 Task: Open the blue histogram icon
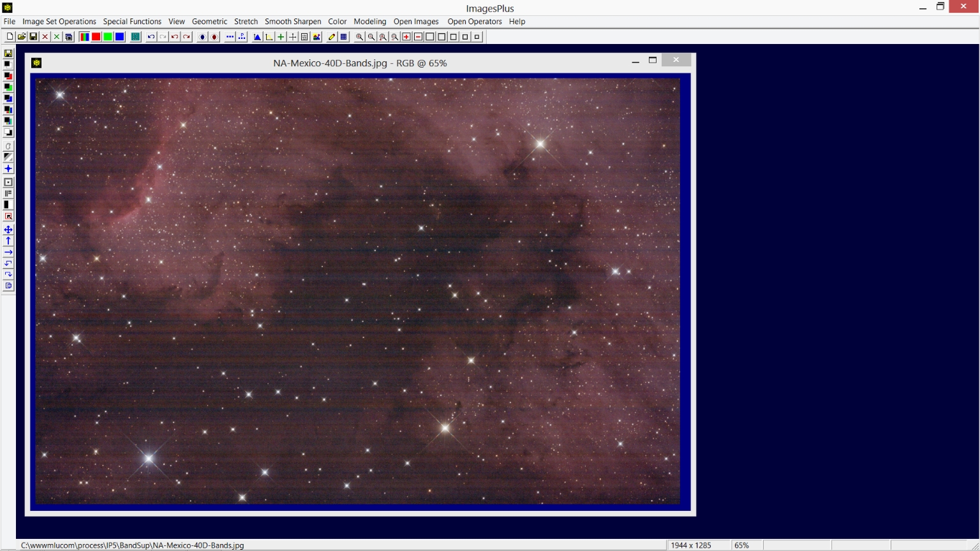click(x=257, y=37)
